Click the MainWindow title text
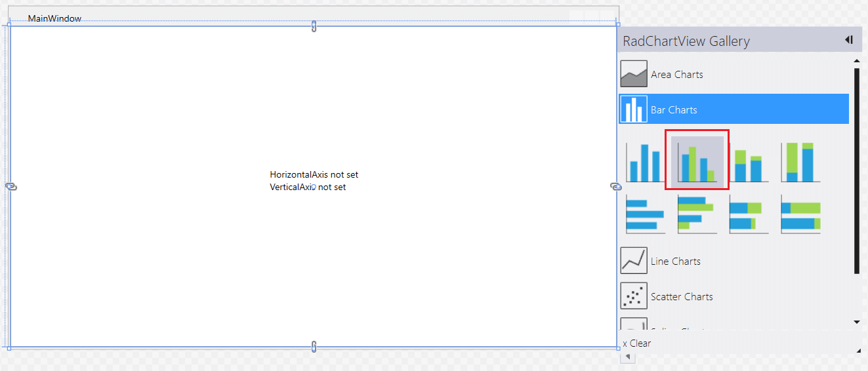 click(54, 18)
